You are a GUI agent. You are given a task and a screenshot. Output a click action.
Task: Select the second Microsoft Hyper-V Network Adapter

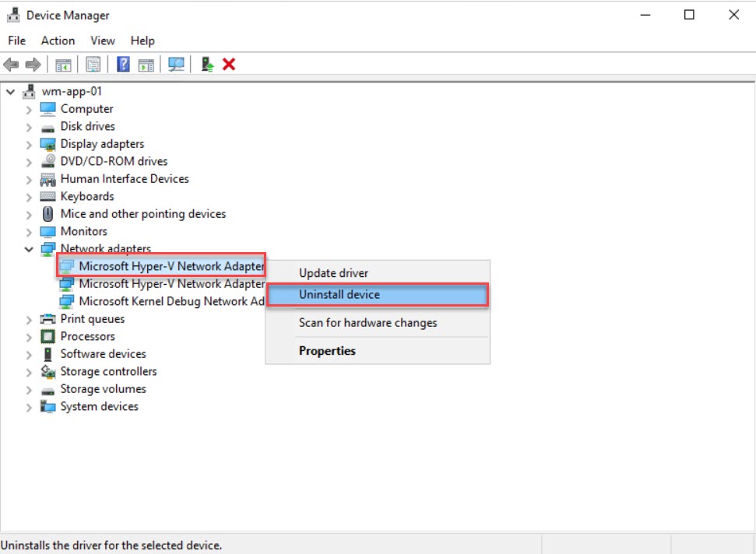tap(171, 284)
